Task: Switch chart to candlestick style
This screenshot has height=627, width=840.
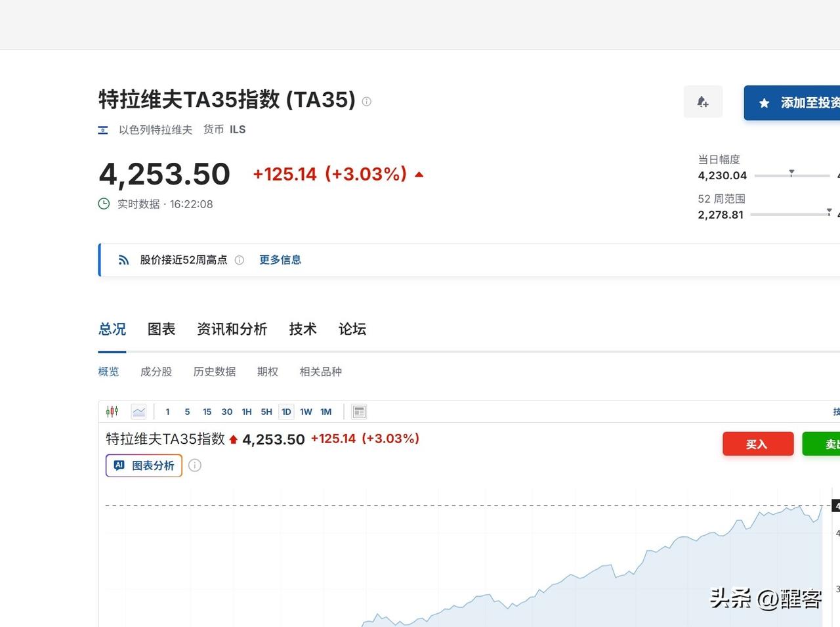Action: pos(112,411)
